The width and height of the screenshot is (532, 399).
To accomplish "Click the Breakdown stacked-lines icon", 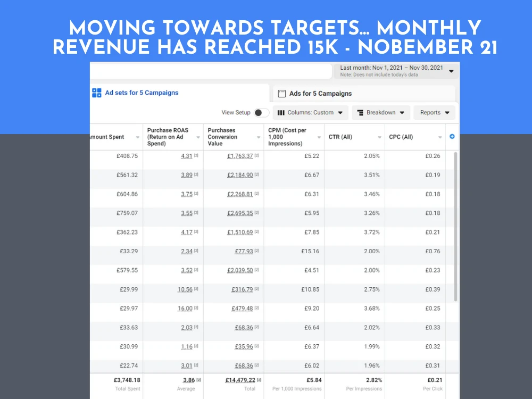I will pos(360,113).
